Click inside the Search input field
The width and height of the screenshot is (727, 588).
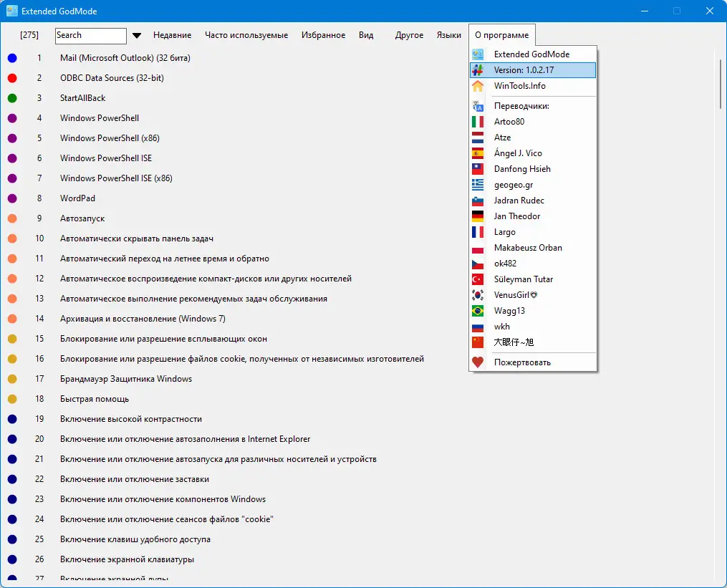[x=91, y=36]
